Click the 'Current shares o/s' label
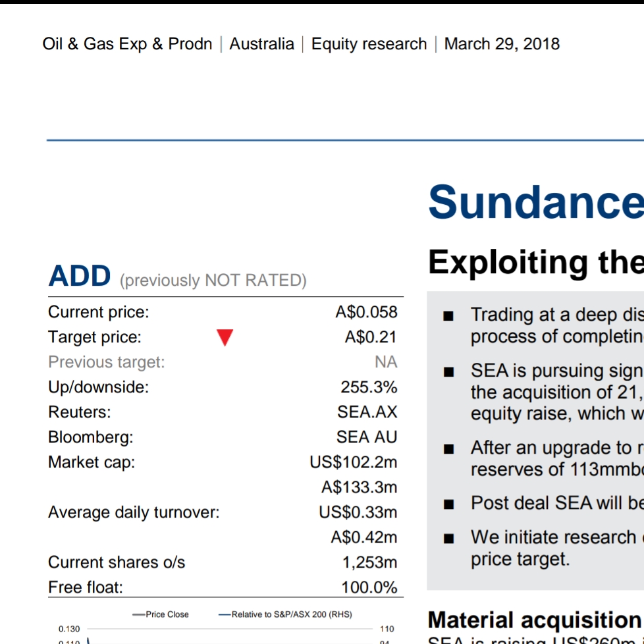The height and width of the screenshot is (644, 644). tap(117, 563)
